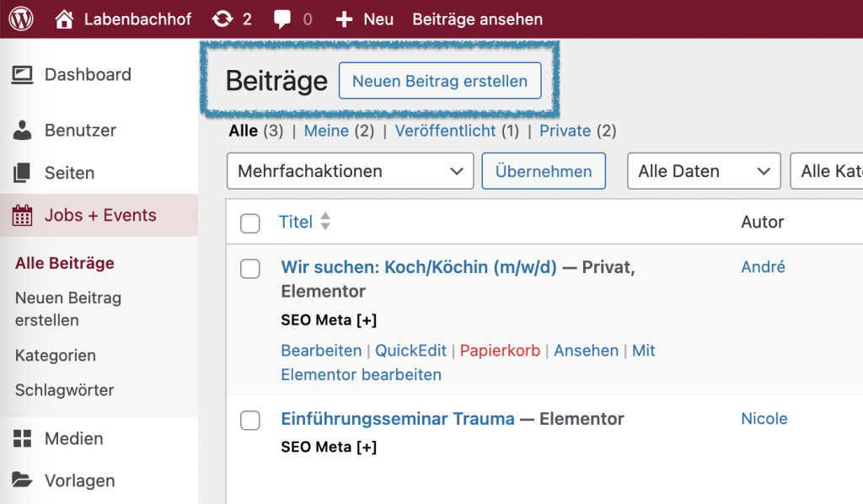Open Kategorien in the Jobs submenu
863x504 pixels.
pyautogui.click(x=56, y=356)
